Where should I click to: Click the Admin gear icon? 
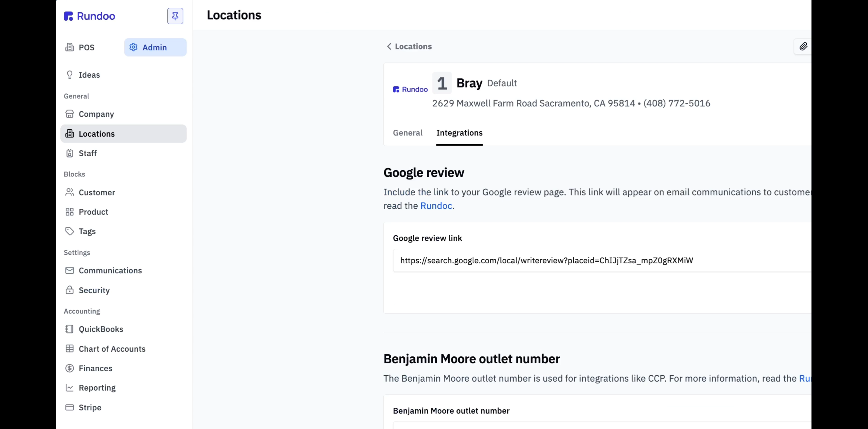pyautogui.click(x=133, y=47)
